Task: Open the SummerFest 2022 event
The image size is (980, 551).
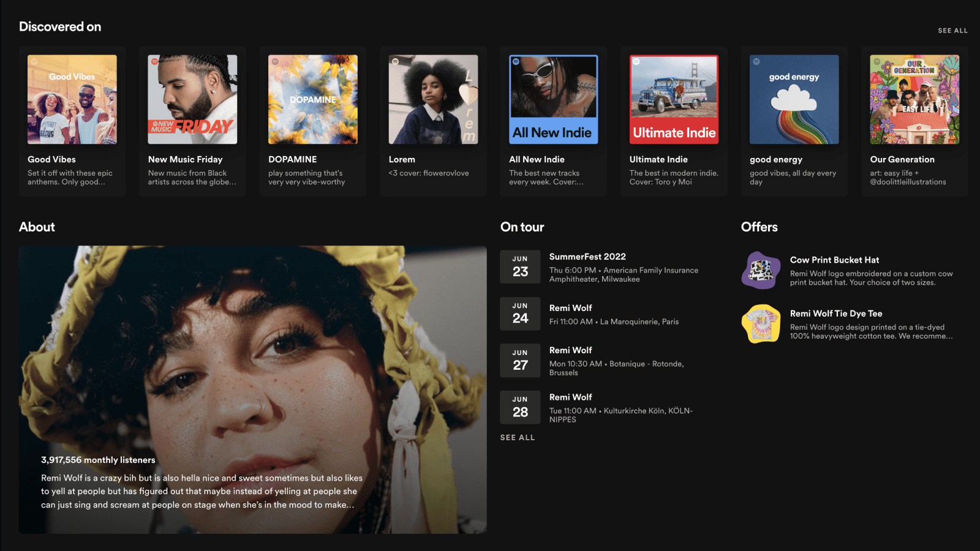Action: (587, 257)
